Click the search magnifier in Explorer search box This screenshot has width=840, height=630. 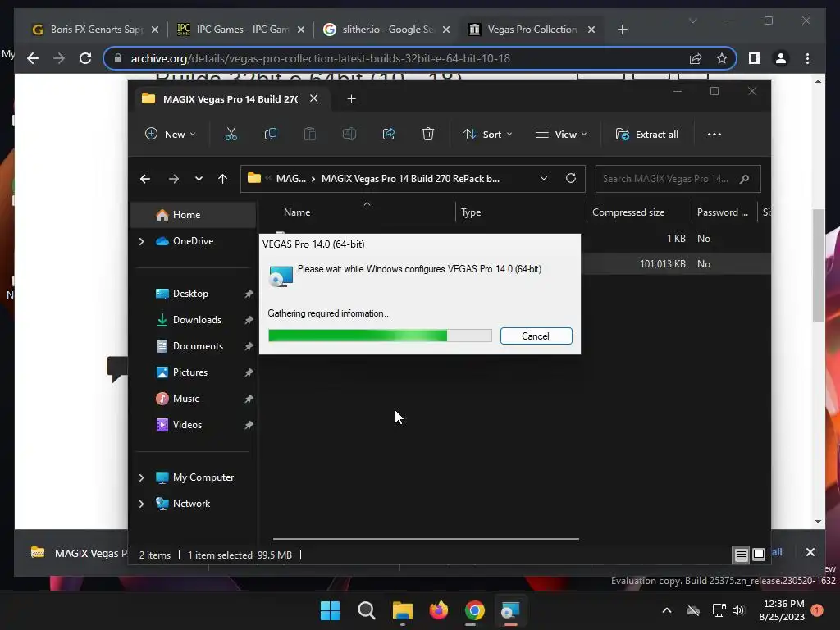coord(744,179)
